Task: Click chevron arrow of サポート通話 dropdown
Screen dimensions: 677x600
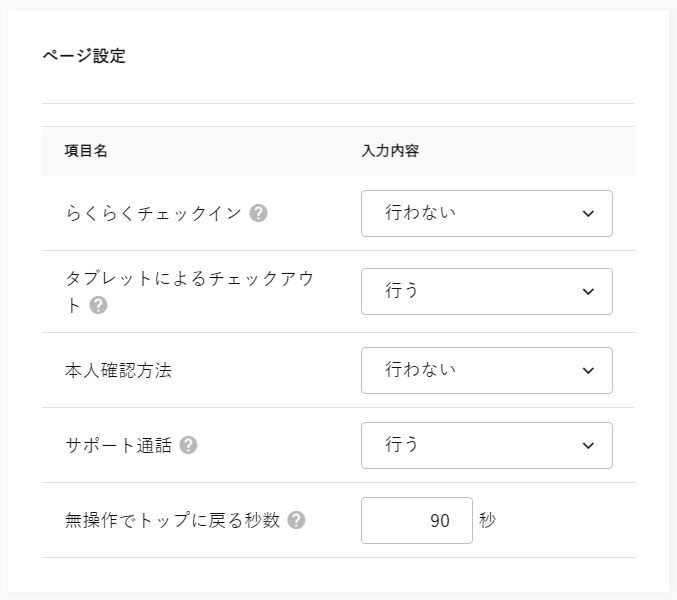Action: 588,445
